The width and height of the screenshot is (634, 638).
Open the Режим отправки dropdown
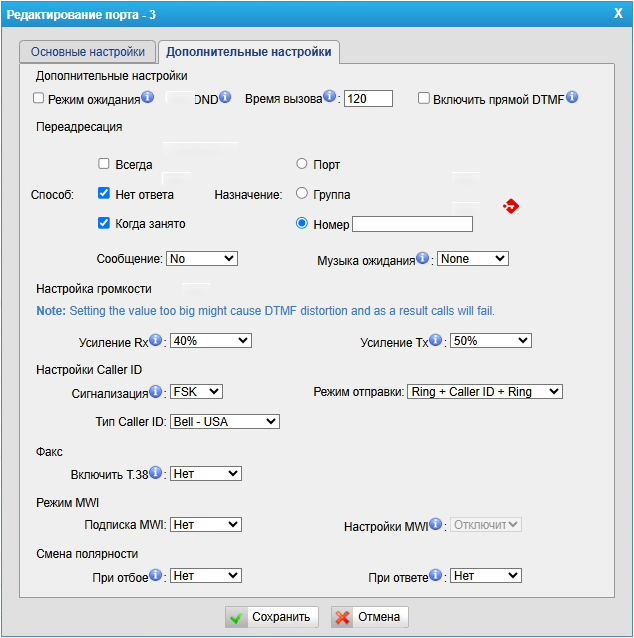pos(485,391)
